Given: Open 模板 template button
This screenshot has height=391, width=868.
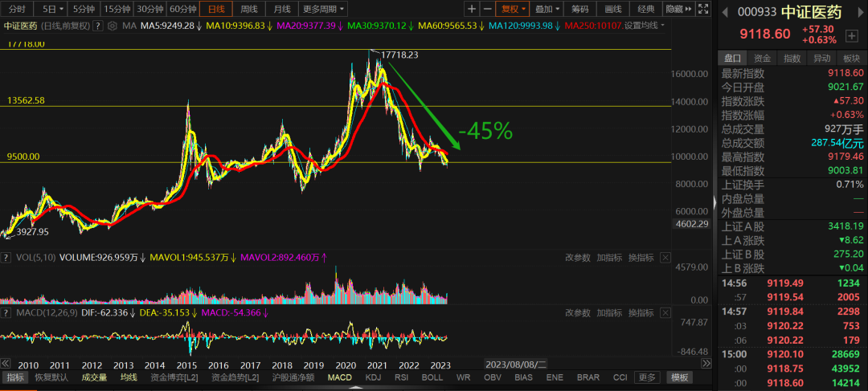Looking at the screenshot, I should point(680,377).
